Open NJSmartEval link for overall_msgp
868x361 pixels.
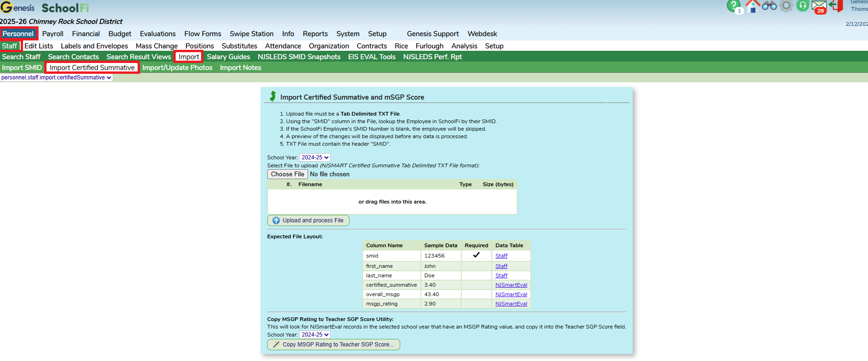click(x=511, y=294)
